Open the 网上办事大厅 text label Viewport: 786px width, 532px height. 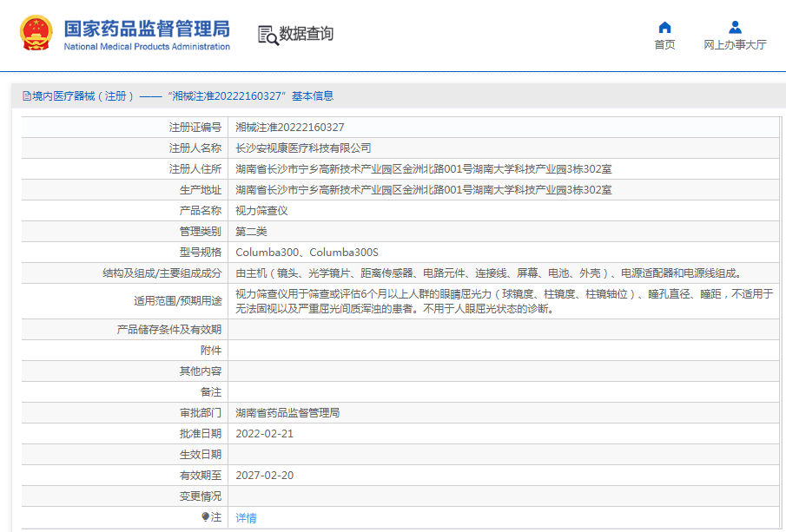coord(735,45)
